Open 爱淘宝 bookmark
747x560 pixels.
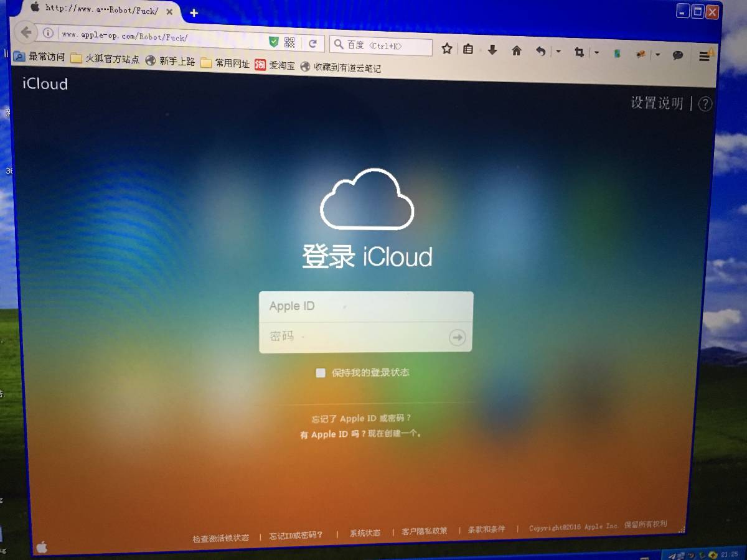[275, 65]
